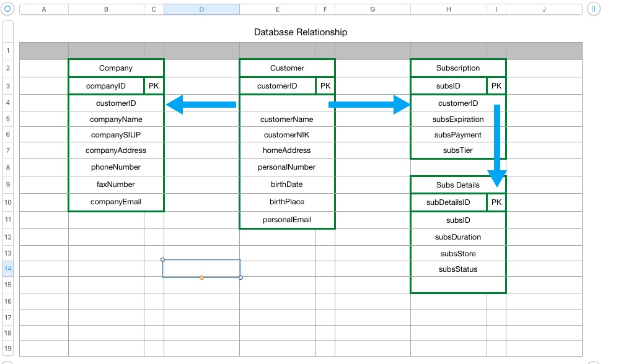
Task: Select highlighted column D header
Action: 201,9
